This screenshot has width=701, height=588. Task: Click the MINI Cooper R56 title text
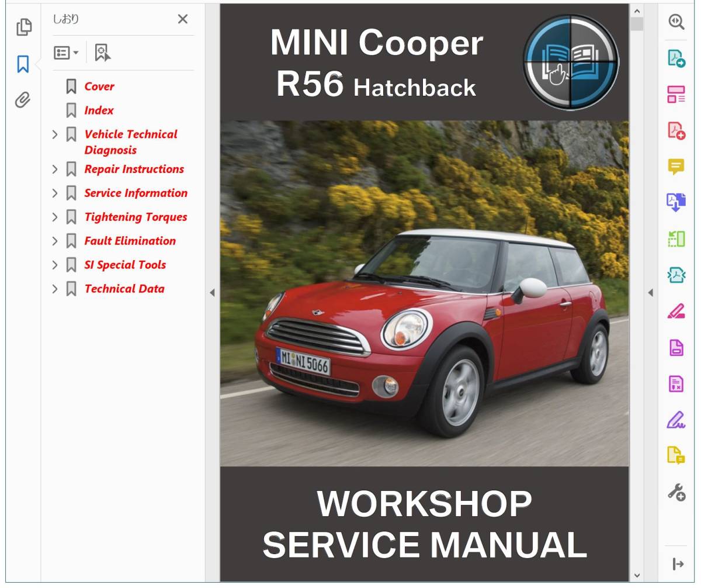[x=377, y=63]
